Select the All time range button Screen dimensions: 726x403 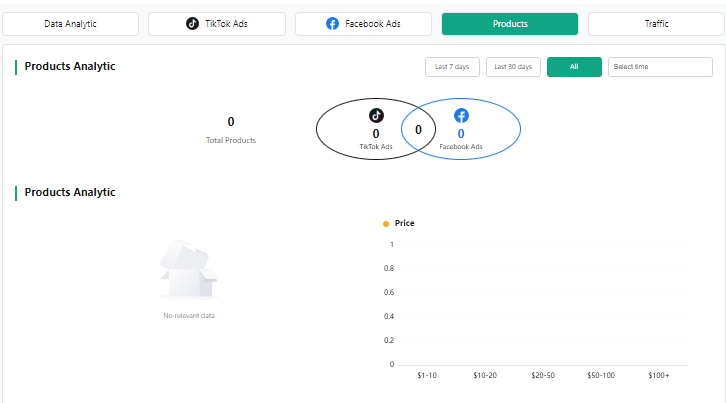pos(574,67)
